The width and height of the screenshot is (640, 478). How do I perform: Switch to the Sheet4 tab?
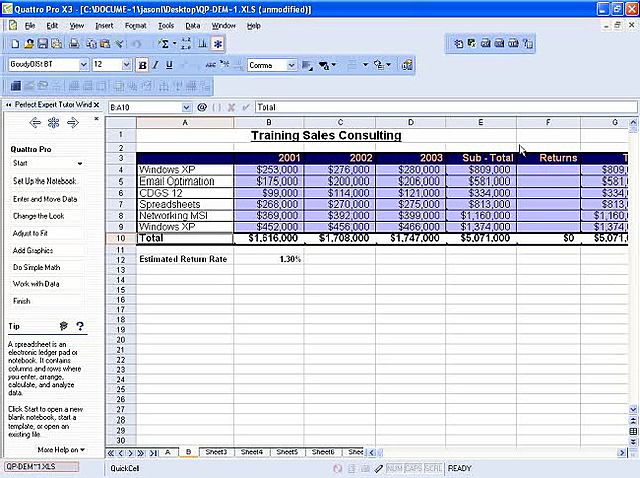pos(251,452)
